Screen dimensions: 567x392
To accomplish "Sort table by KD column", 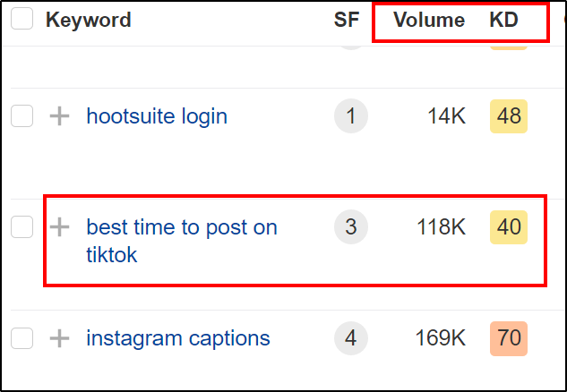I will click(x=504, y=20).
